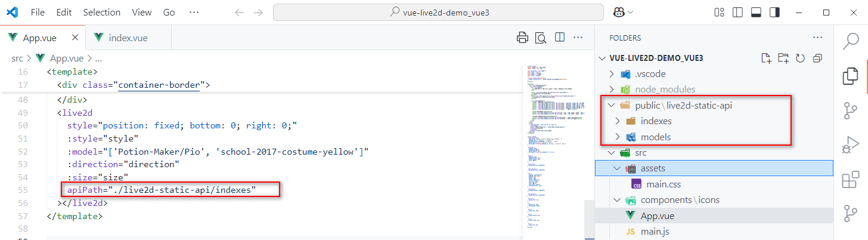Close the App.vue tab
868x240 pixels.
pyautogui.click(x=75, y=38)
